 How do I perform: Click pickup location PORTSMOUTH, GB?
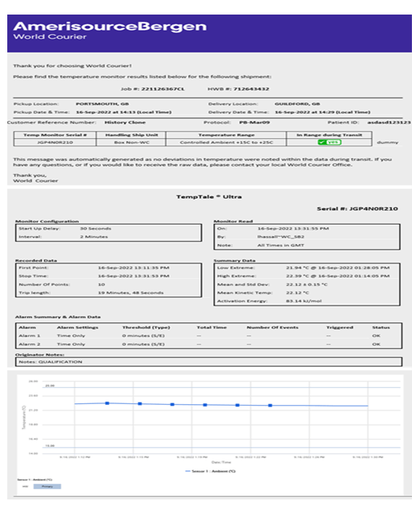click(103, 104)
